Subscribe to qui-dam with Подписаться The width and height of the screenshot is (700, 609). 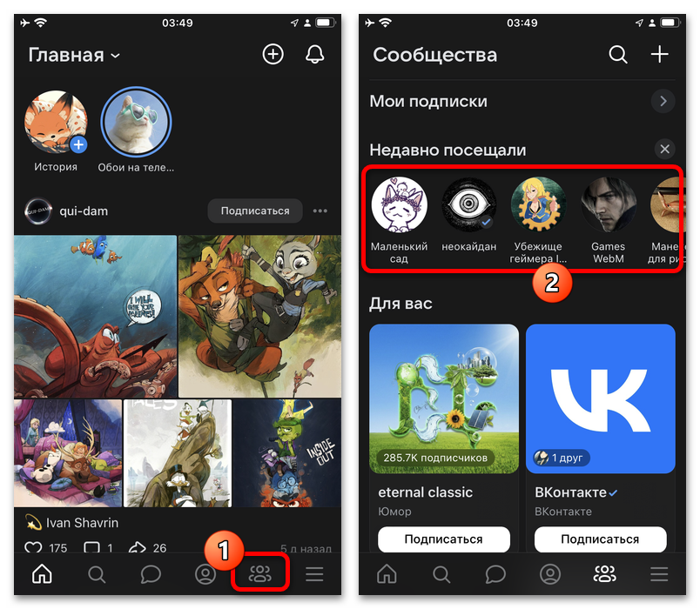255,211
